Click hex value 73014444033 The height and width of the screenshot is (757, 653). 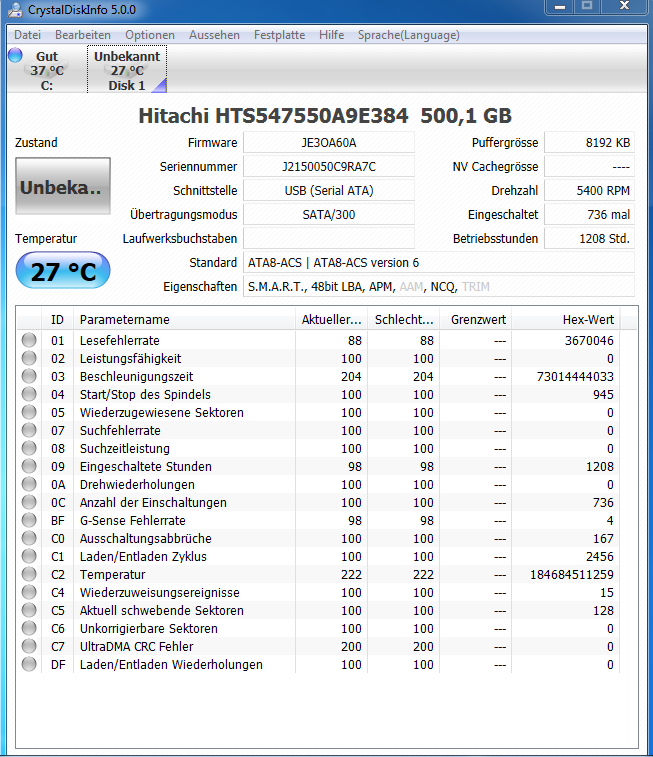(575, 377)
